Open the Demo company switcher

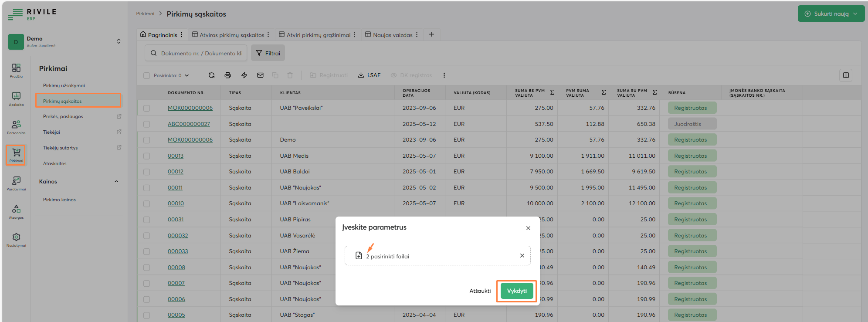[x=118, y=41]
